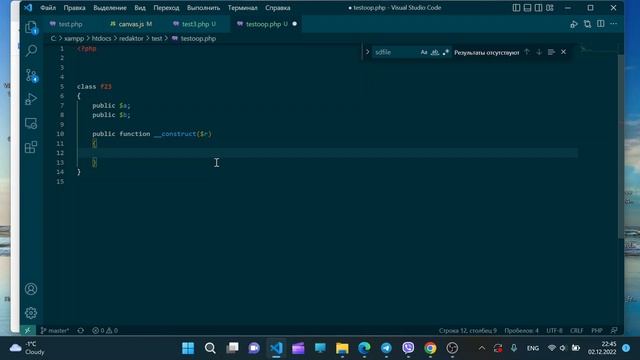Open the Справка menu

pyautogui.click(x=278, y=8)
